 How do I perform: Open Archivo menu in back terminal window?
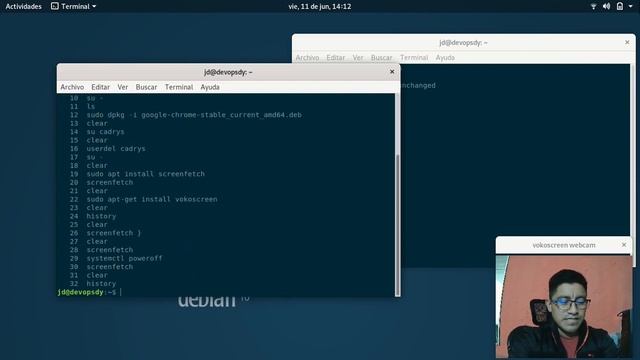(x=307, y=58)
